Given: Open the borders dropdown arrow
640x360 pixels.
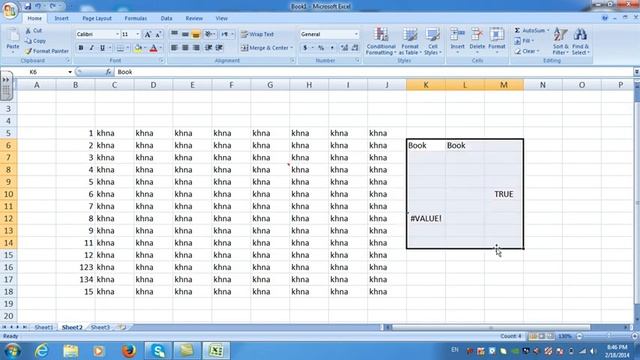Looking at the screenshot, I should 127,48.
